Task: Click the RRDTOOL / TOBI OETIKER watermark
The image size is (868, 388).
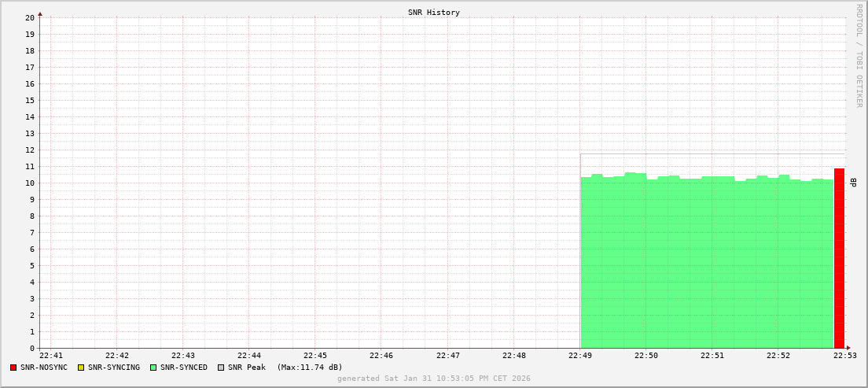Action: (859, 55)
